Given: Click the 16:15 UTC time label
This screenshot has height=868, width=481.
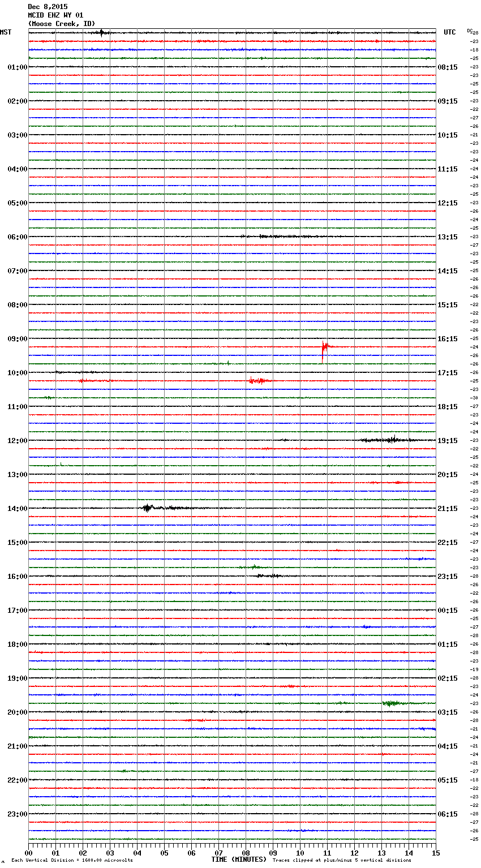Looking at the screenshot, I should (x=448, y=339).
